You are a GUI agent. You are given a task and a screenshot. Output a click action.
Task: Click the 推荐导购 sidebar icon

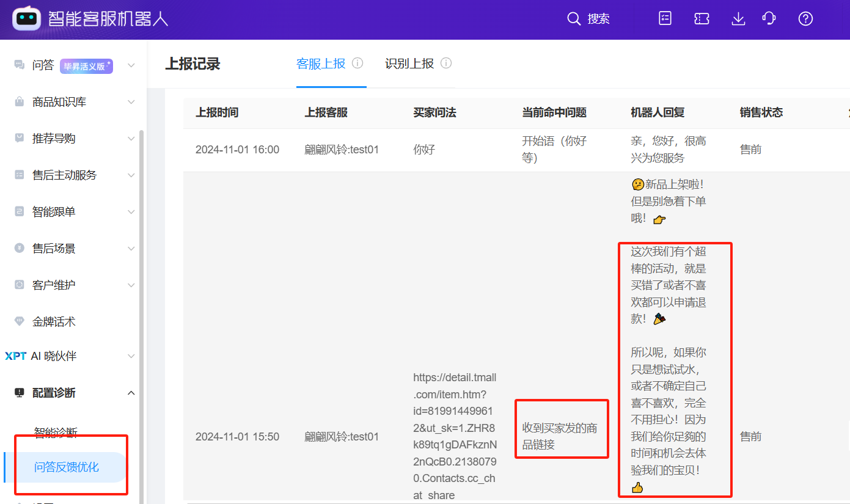click(20, 139)
